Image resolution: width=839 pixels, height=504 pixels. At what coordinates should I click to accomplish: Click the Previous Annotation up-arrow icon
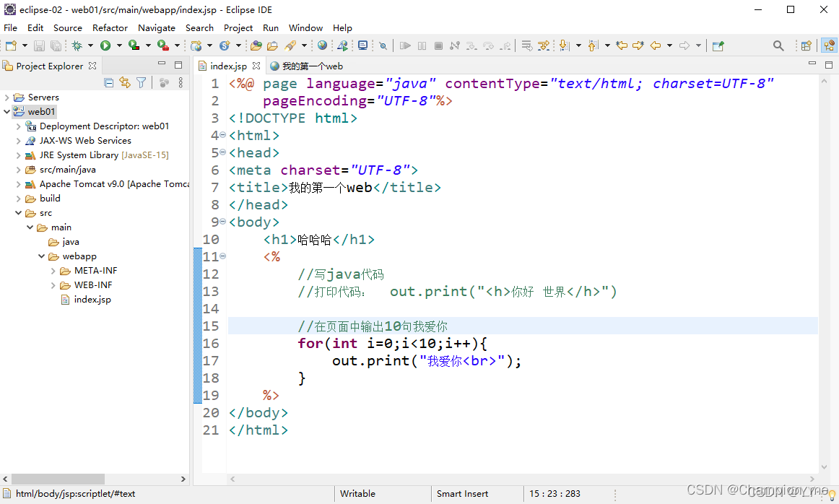[x=593, y=46]
